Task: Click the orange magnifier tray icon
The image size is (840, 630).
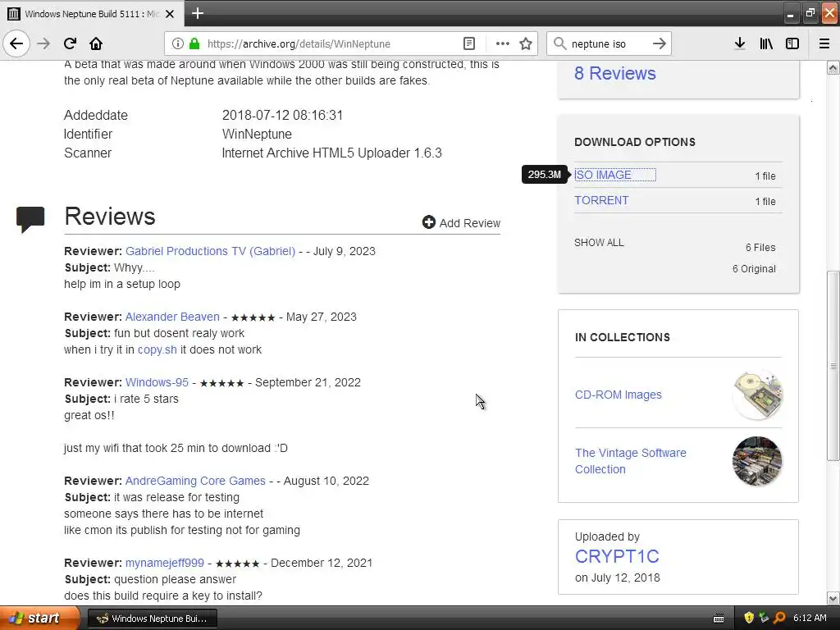Action: pos(779,618)
